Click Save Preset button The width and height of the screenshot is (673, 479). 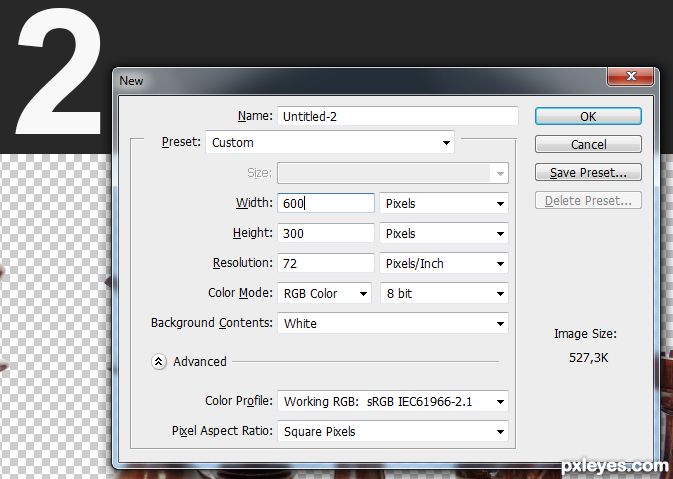(588, 173)
